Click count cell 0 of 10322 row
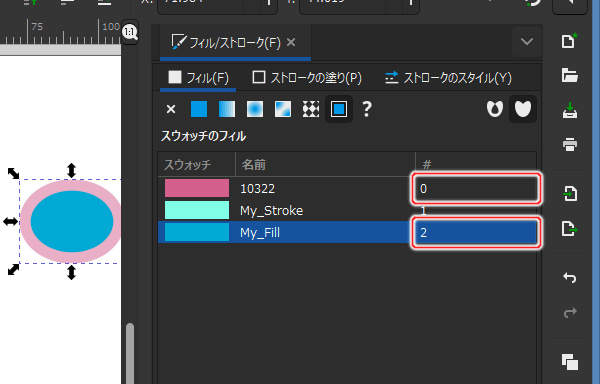 pos(476,189)
